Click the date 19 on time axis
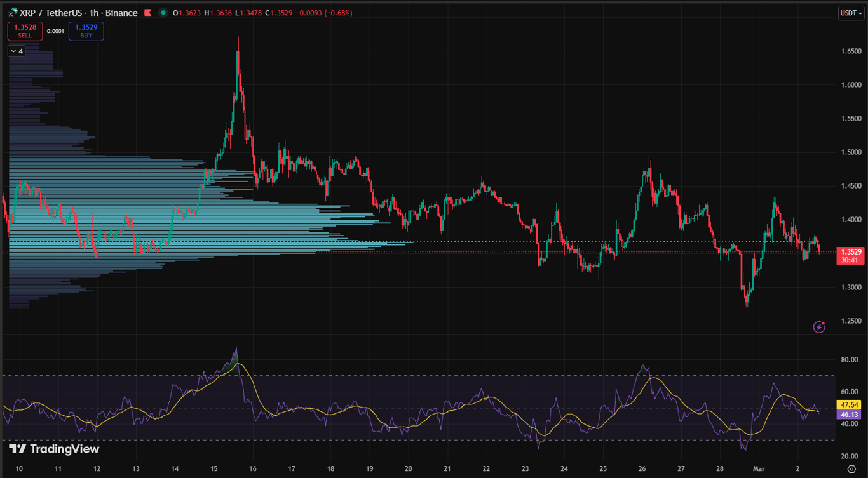Screen dimensions: 868x478 click(369, 469)
